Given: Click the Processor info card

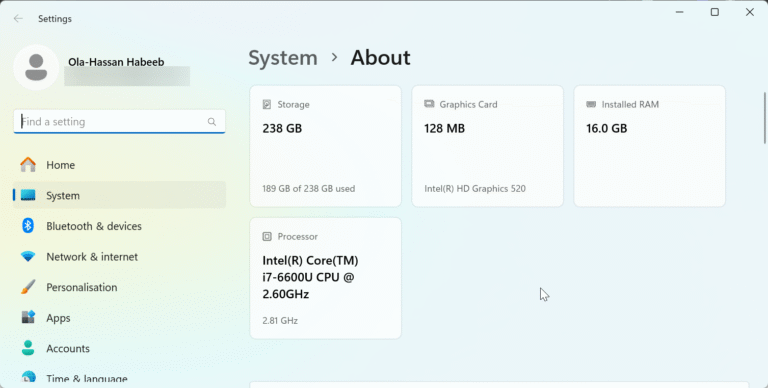Looking at the screenshot, I should tap(325, 278).
